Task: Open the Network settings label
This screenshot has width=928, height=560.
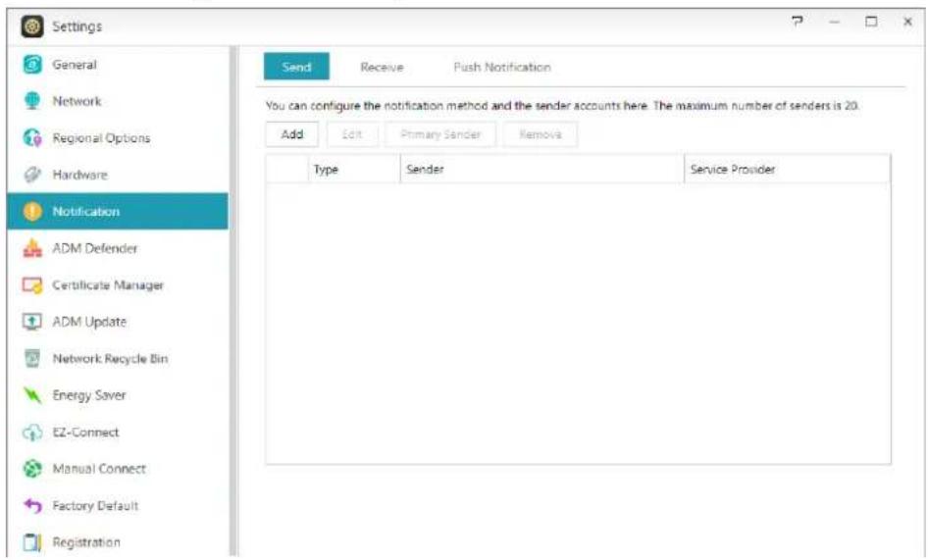Action: click(77, 101)
